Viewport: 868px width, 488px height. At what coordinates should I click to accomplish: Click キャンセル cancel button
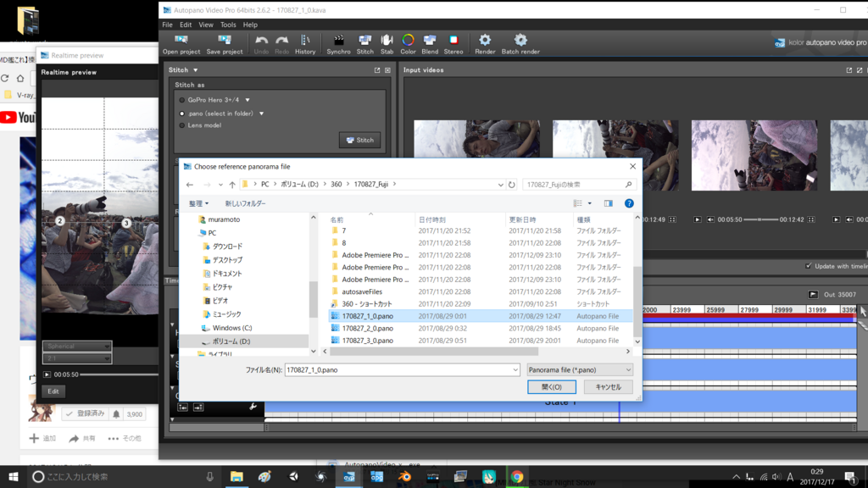(x=608, y=386)
